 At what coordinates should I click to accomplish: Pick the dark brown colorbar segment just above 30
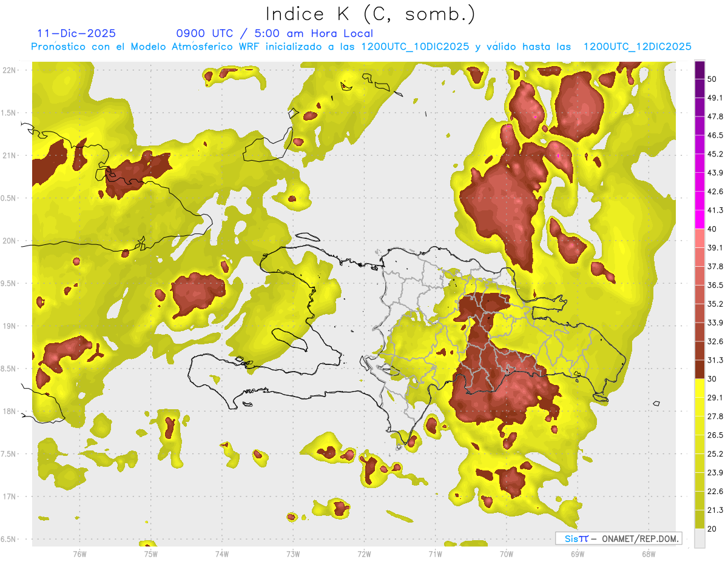coord(699,369)
